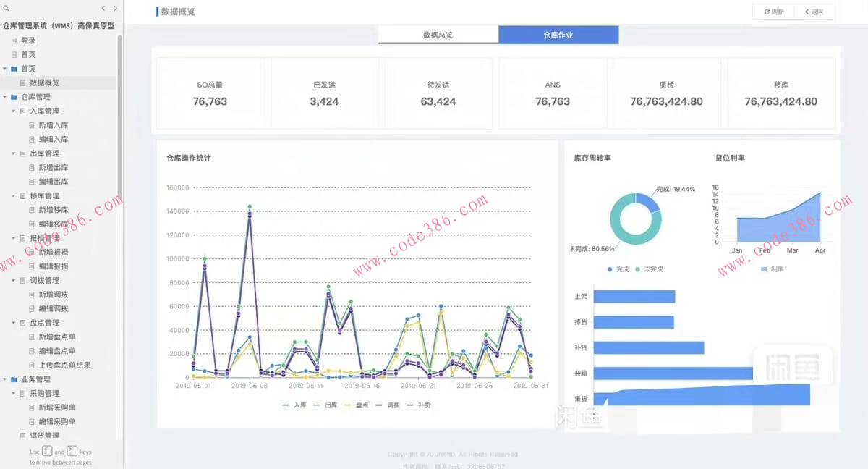This screenshot has height=469, width=868.
Task: Click the 利率 legend color swatch
Action: 765,269
